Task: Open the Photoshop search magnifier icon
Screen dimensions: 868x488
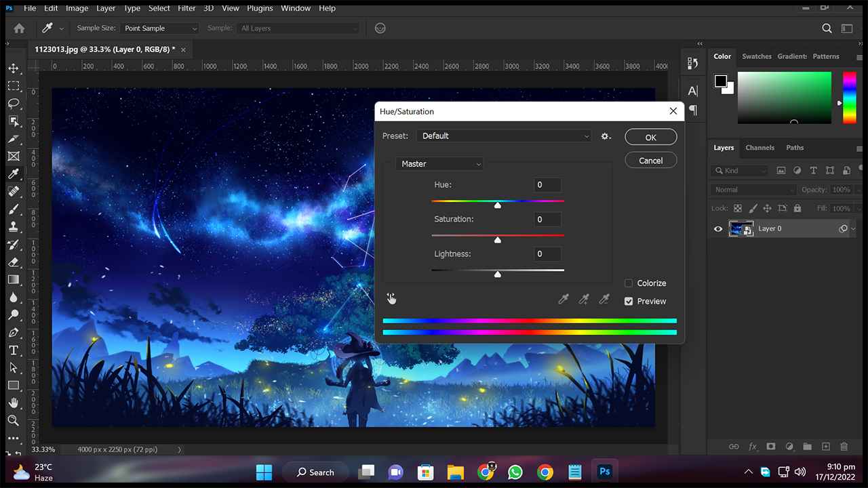Action: click(x=827, y=28)
